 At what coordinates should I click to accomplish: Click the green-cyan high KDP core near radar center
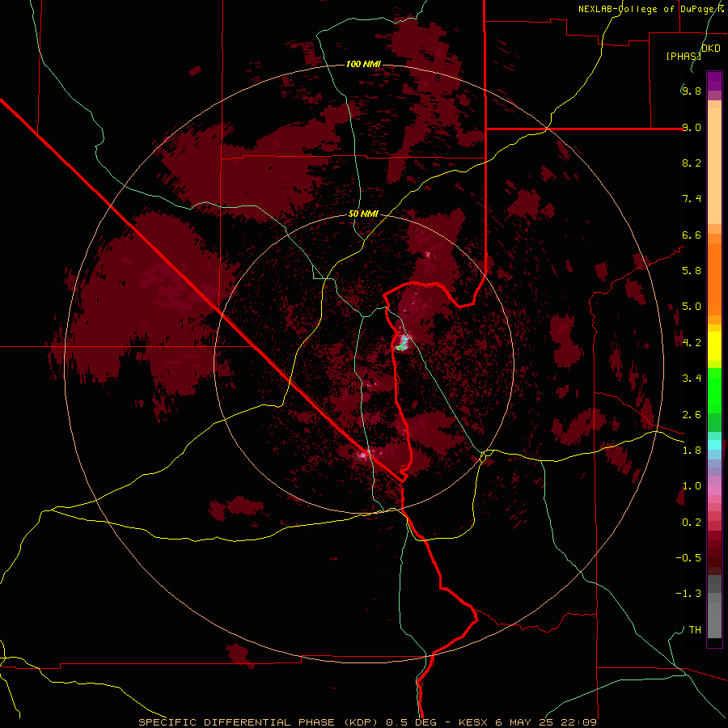pos(402,344)
